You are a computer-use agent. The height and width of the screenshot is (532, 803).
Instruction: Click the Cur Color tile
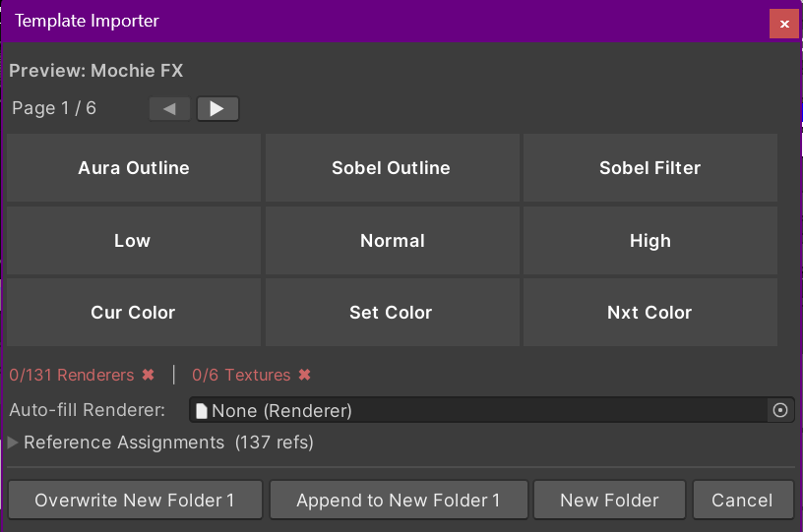point(134,312)
